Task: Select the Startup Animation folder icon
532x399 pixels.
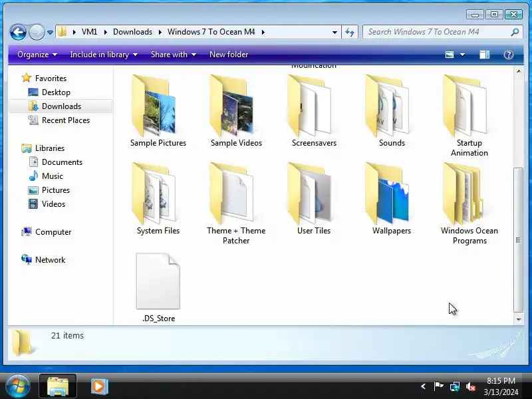Action: 465,106
